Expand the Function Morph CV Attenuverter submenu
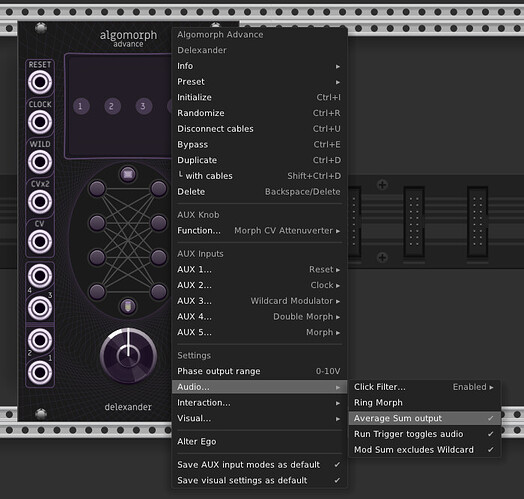 [x=259, y=231]
